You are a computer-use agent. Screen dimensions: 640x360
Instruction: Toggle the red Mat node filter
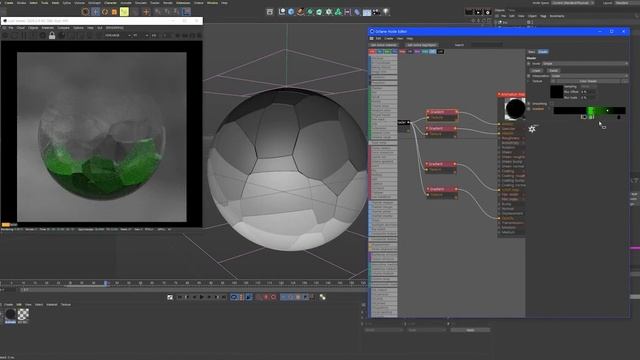pyautogui.click(x=372, y=52)
